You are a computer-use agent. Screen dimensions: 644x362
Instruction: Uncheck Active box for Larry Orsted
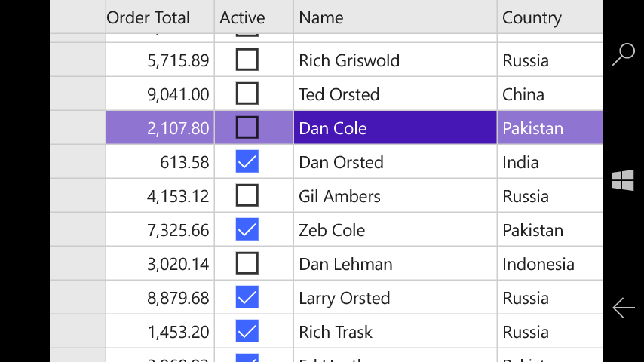(247, 297)
